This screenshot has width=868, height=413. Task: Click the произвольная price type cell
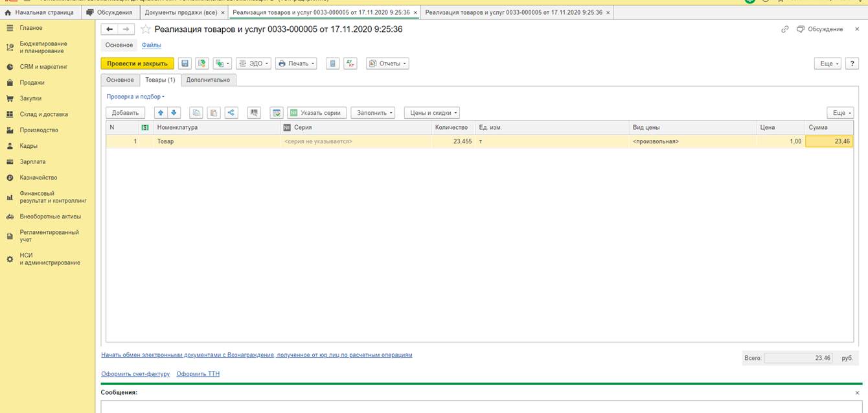(x=693, y=141)
